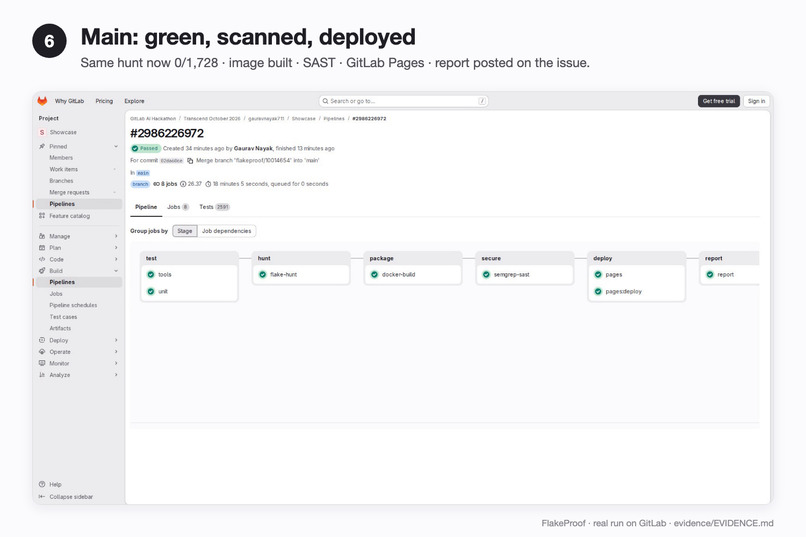Group jobs by Stage
The width and height of the screenshot is (806, 537).
[185, 231]
